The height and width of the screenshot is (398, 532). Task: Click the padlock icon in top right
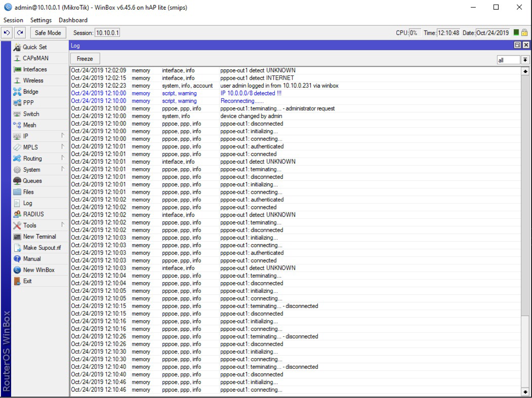click(524, 33)
